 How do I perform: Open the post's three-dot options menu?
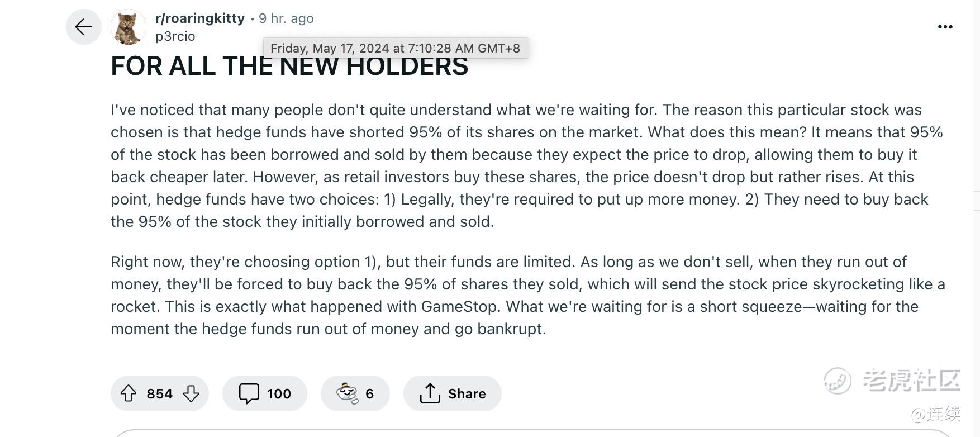[x=945, y=27]
